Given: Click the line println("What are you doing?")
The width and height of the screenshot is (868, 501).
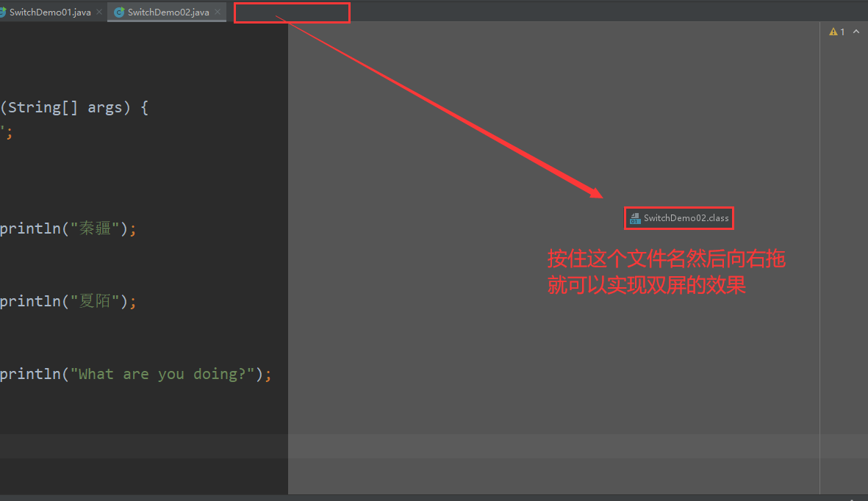Looking at the screenshot, I should click(136, 374).
